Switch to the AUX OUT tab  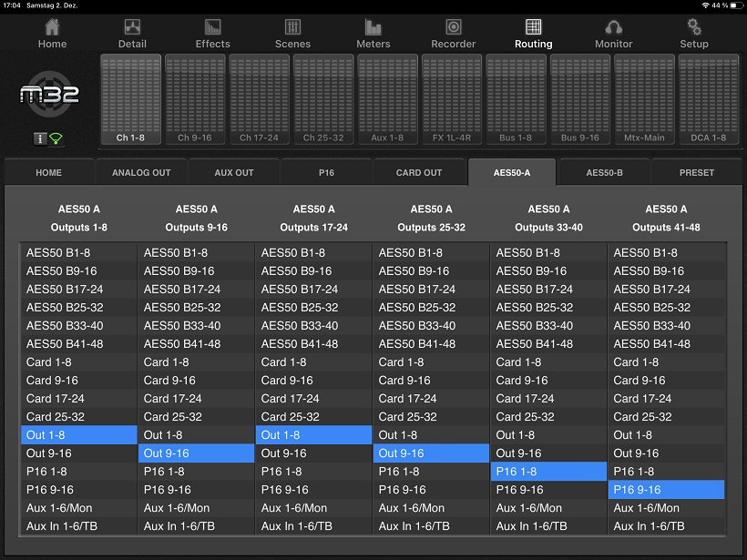pos(234,172)
